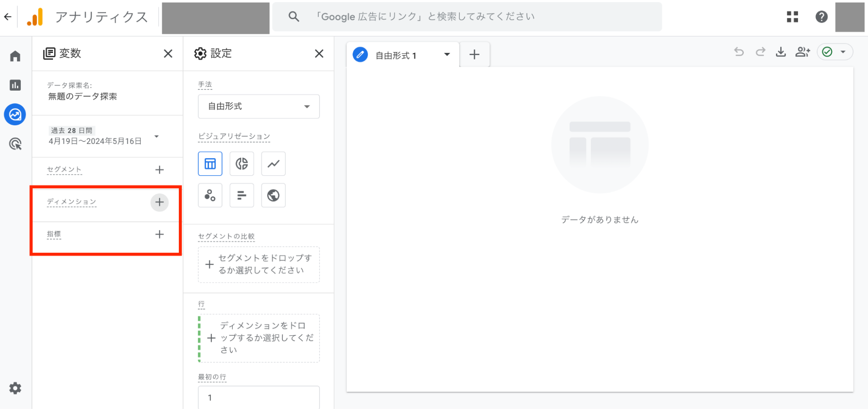Click the ビジュアリゼーション label
Screen dimensions: 868x409
pyautogui.click(x=234, y=136)
